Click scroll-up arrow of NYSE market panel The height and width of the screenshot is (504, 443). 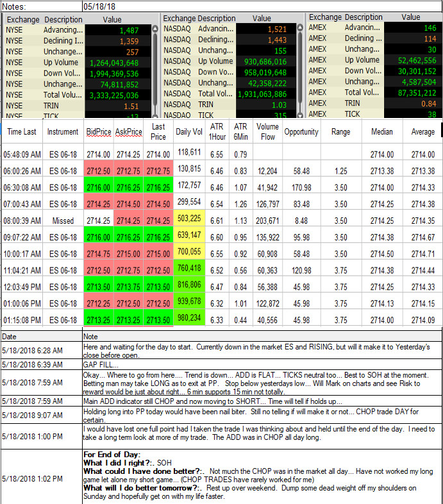(x=155, y=29)
